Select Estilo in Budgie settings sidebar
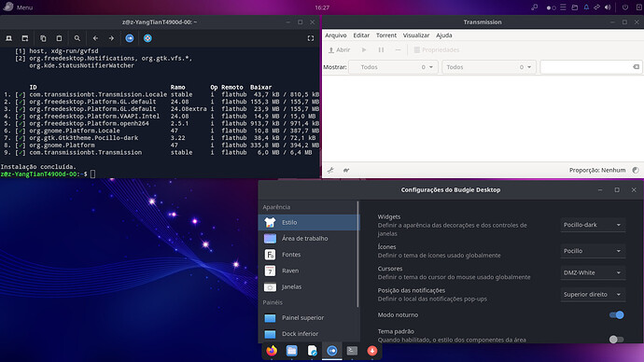Image resolution: width=644 pixels, height=362 pixels. (x=309, y=222)
